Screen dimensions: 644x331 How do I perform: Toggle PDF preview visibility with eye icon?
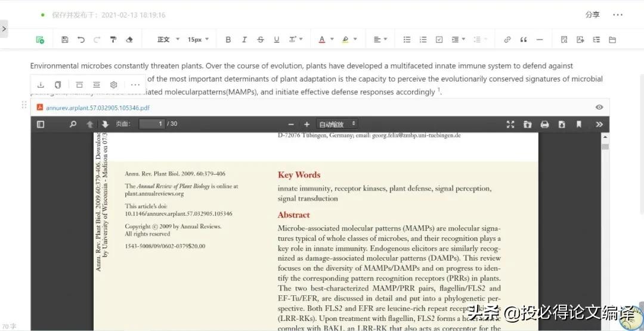[x=599, y=107]
